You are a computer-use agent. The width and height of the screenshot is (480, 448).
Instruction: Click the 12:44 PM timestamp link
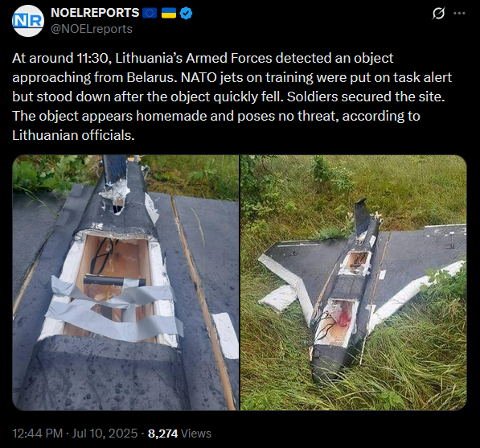[38, 434]
